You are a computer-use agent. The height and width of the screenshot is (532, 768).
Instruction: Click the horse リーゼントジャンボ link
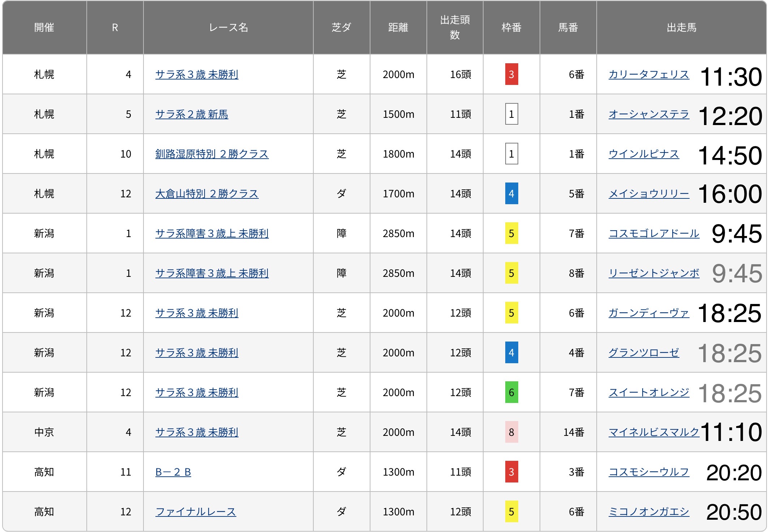point(653,273)
